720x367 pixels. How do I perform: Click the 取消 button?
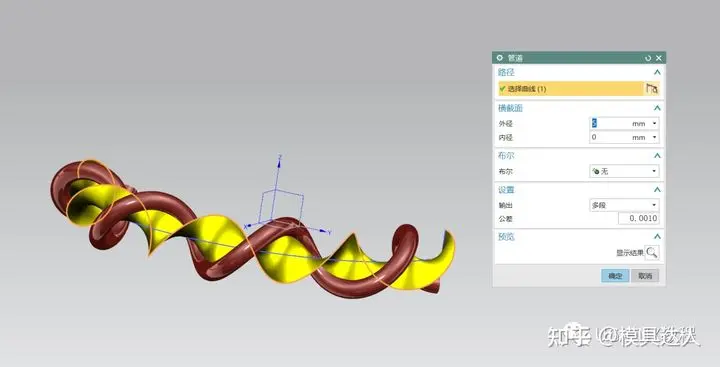pyautogui.click(x=645, y=276)
